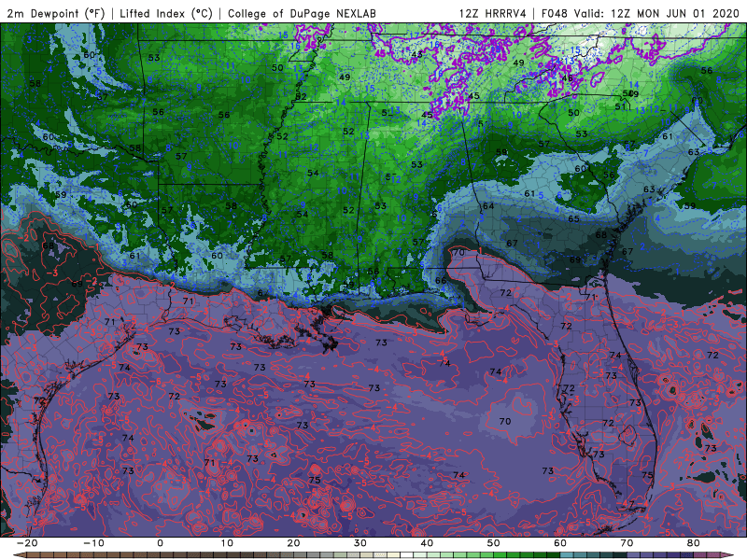The width and height of the screenshot is (747, 560).
Task: Click the '20' label on the color scale
Action: (293, 543)
